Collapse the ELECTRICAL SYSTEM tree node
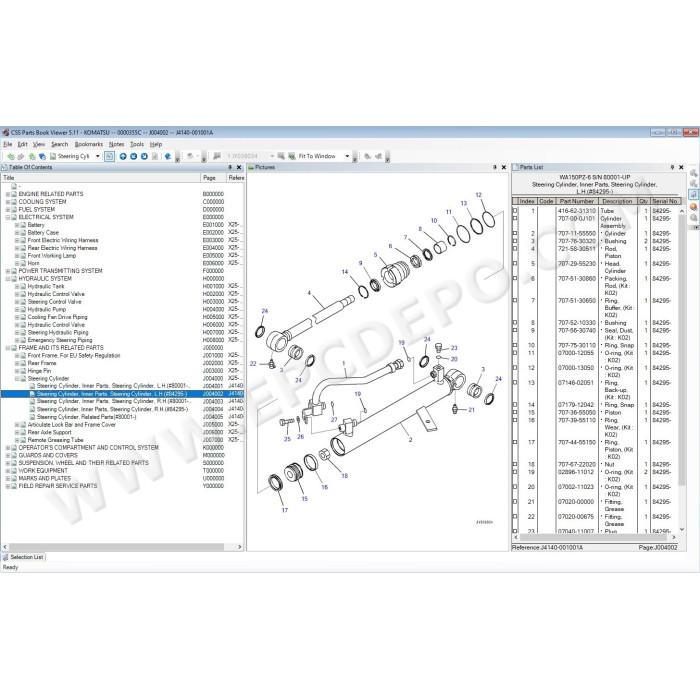 point(8,217)
